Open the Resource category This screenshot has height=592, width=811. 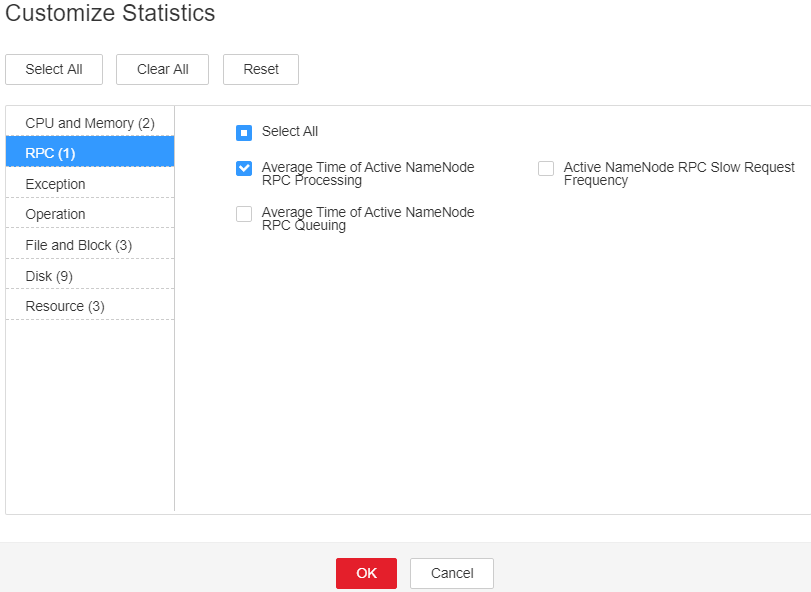[90, 306]
